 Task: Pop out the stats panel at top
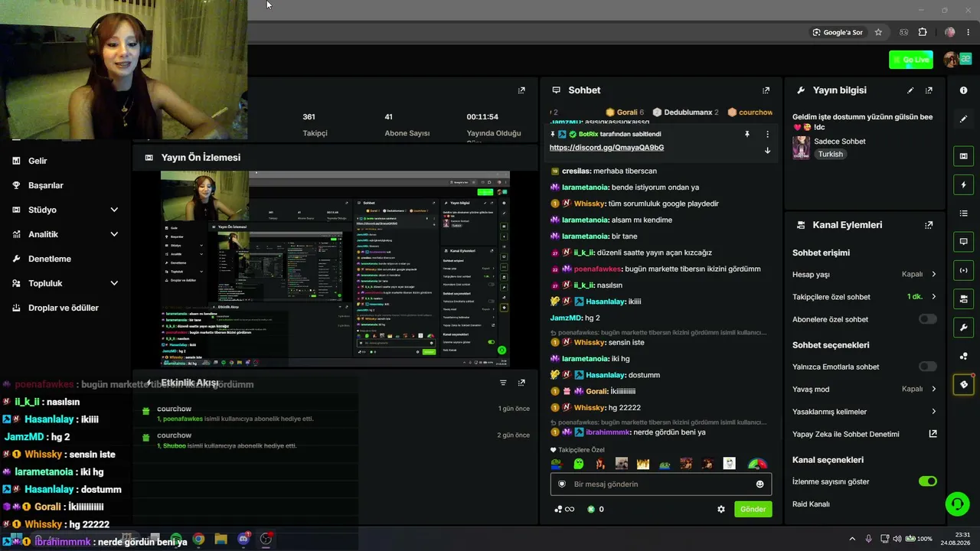tap(521, 90)
